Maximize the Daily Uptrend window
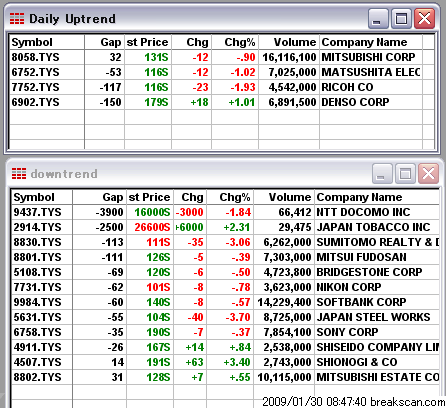Image resolution: width=446 pixels, height=408 pixels. click(401, 18)
